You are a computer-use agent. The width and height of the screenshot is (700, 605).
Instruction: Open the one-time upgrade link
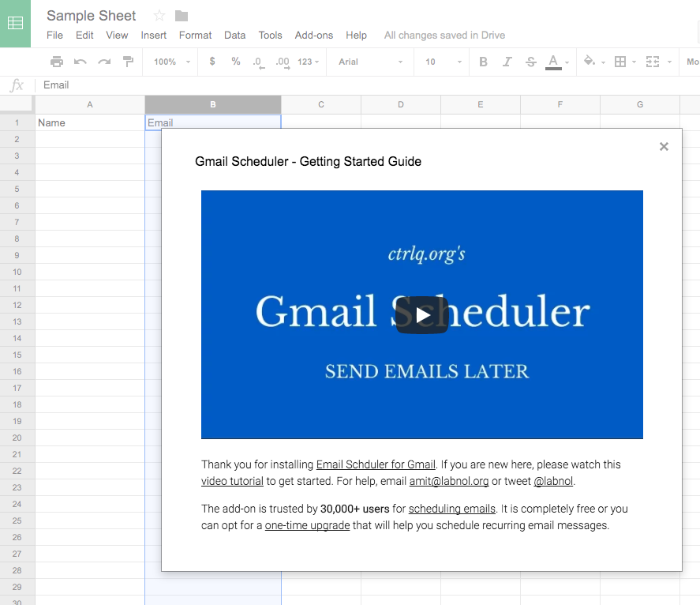[307, 525]
